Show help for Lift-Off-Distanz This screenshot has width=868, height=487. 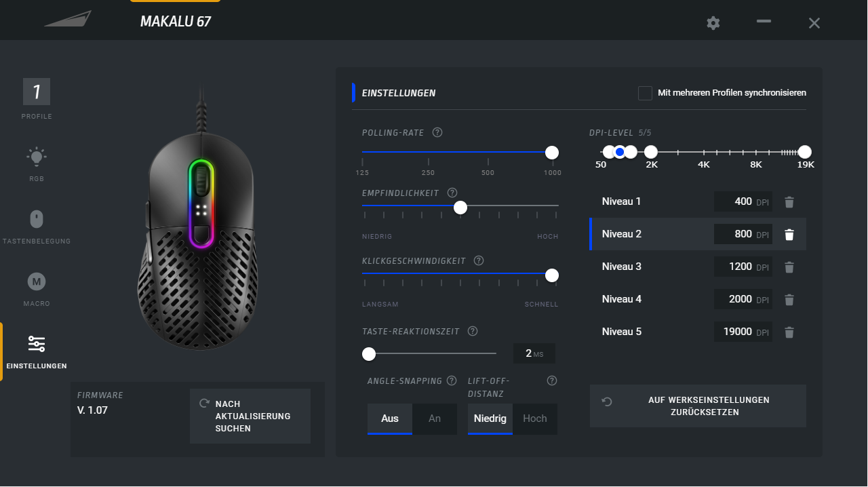(x=552, y=381)
